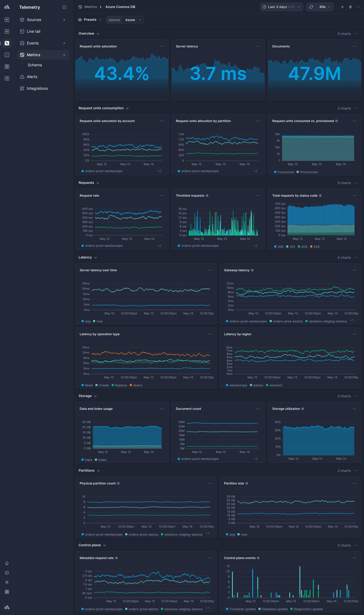Collapse the Overview section

coord(98,34)
